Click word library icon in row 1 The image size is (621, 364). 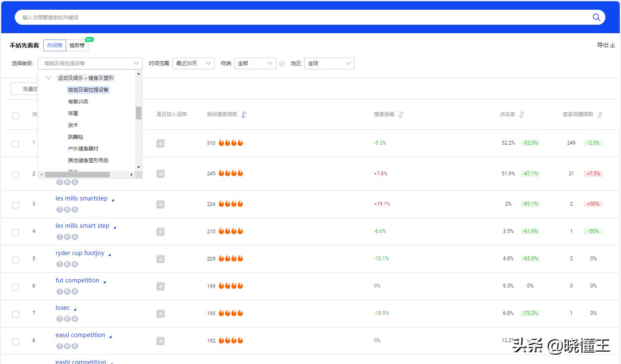pyautogui.click(x=160, y=143)
